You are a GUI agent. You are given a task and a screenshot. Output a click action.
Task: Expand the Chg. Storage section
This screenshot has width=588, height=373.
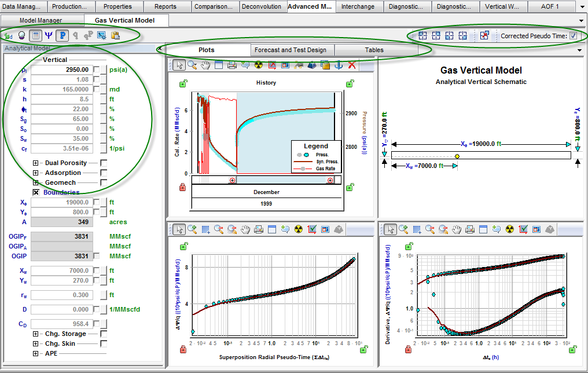(36, 334)
